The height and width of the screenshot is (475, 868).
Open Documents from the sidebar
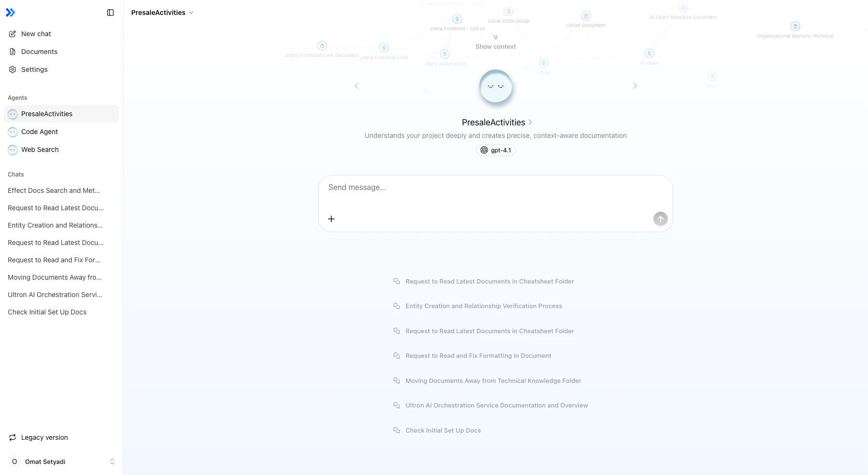[x=61, y=52]
